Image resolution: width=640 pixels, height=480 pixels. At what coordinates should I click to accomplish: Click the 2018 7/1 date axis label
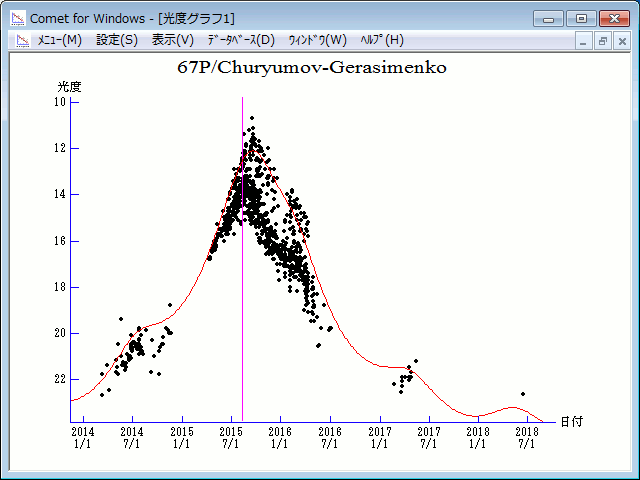pos(527,438)
